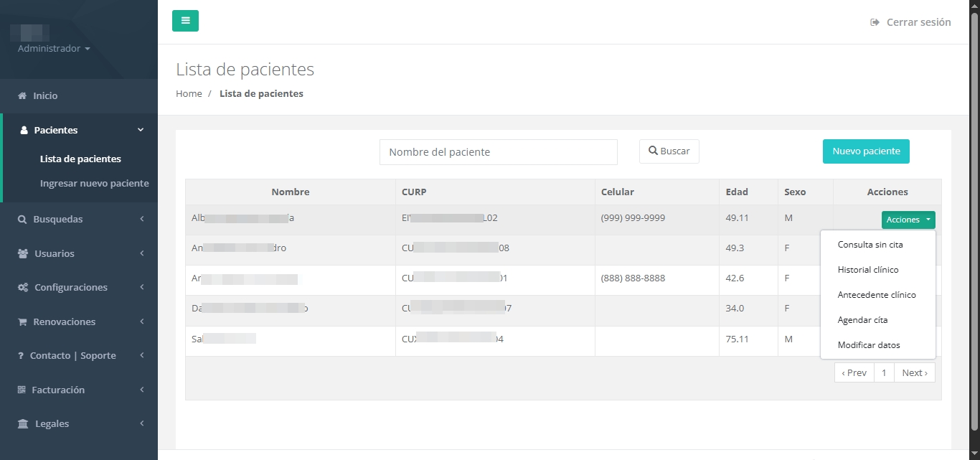Open the green Acciones dropdown button
Viewport: 980px width, 460px height.
(908, 220)
